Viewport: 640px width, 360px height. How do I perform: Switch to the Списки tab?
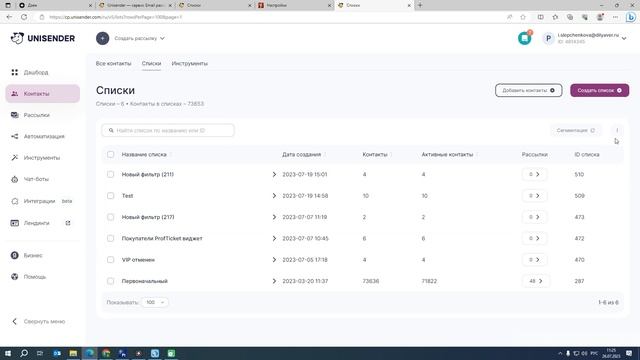151,63
